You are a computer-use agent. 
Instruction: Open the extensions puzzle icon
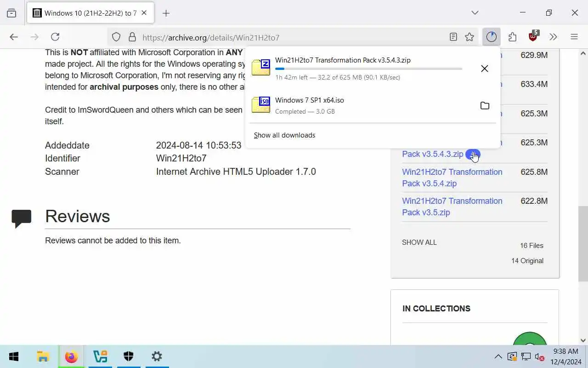512,37
